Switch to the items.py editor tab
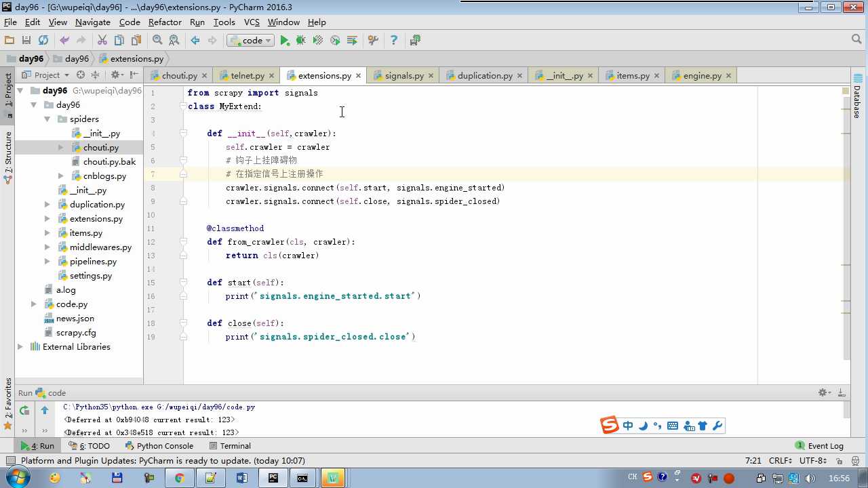The width and height of the screenshot is (868, 488). click(x=633, y=76)
